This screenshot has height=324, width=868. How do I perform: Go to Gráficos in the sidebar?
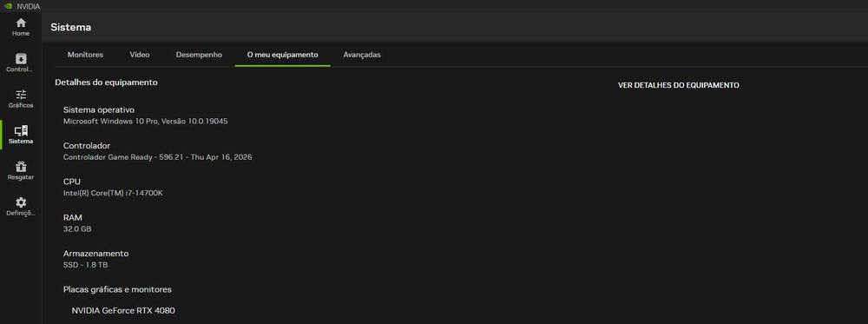pyautogui.click(x=21, y=99)
